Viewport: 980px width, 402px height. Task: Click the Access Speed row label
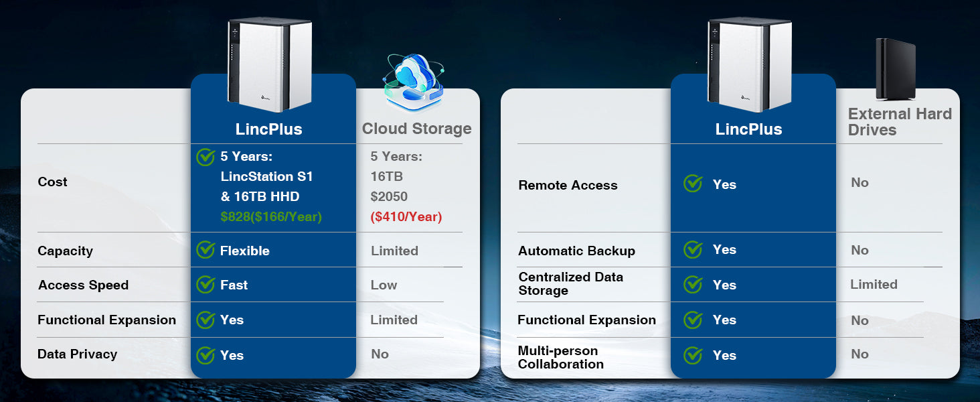(x=83, y=285)
